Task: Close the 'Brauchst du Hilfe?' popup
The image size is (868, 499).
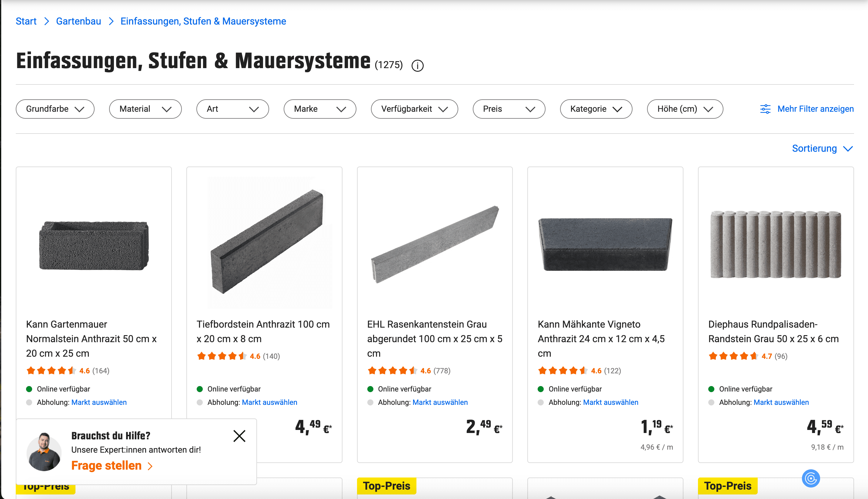Action: (239, 436)
